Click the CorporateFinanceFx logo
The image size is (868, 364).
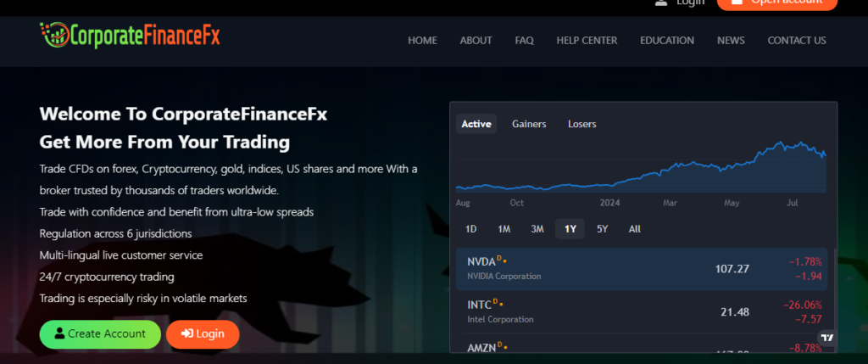(130, 36)
